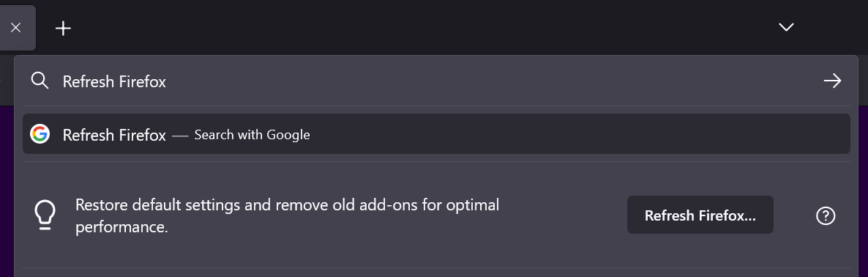The height and width of the screenshot is (277, 868).
Task: Open a new tab with the plus icon
Action: click(64, 29)
